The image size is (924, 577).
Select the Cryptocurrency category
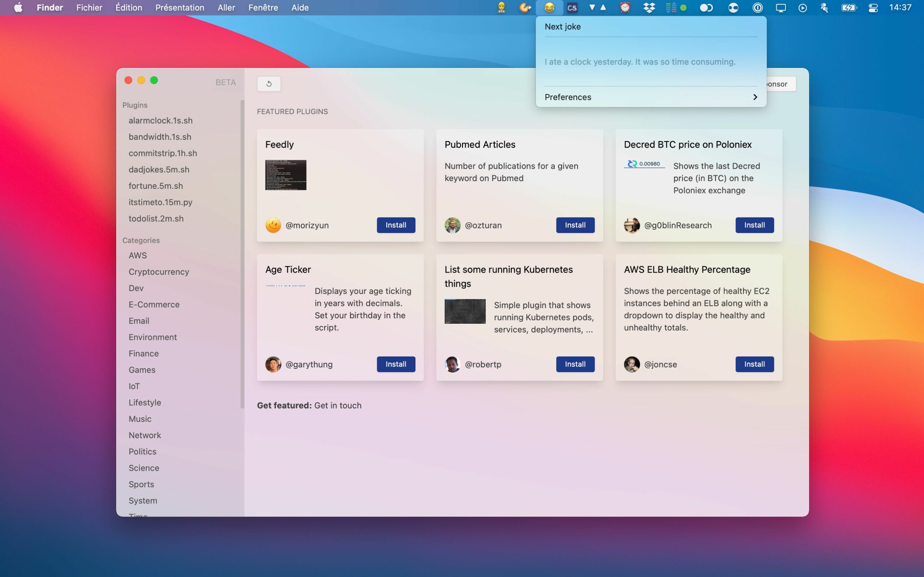[x=158, y=271]
